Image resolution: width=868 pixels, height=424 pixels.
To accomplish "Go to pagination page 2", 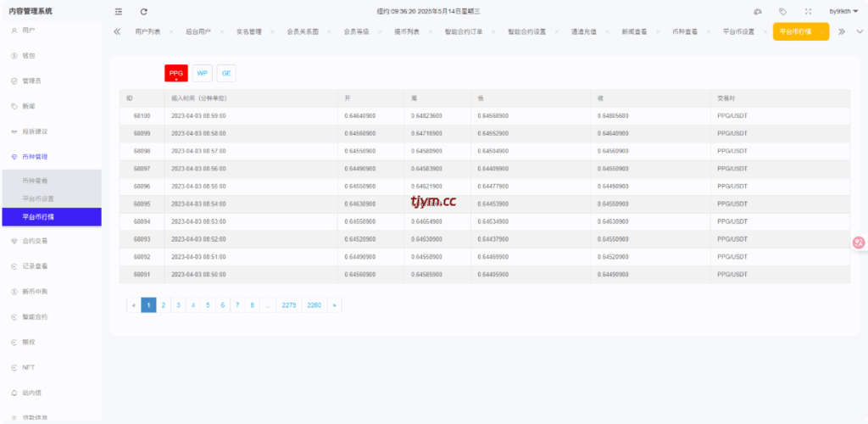I will [x=163, y=304].
